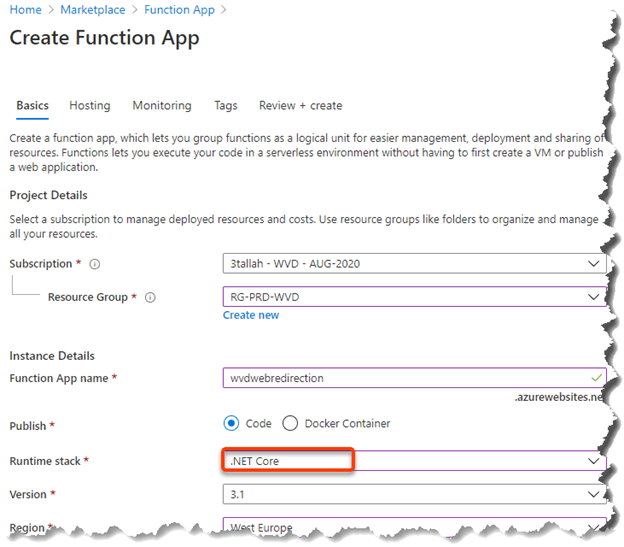Show Resource Group info tooltip icon

pyautogui.click(x=150, y=297)
